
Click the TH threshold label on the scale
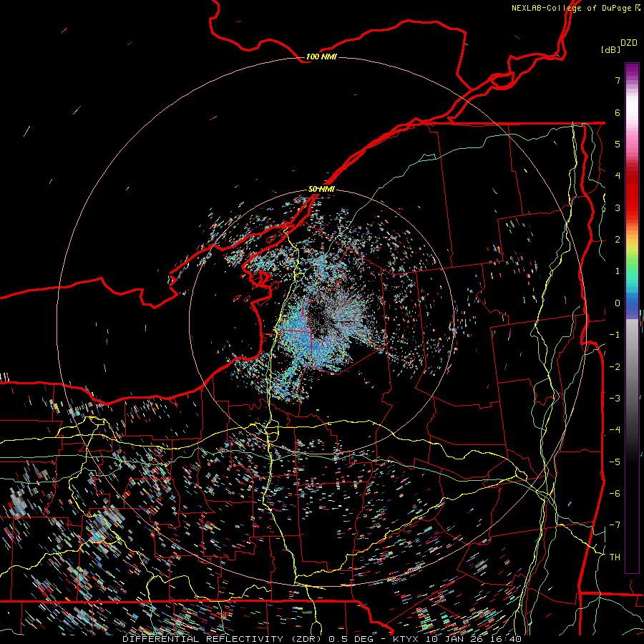tap(615, 557)
